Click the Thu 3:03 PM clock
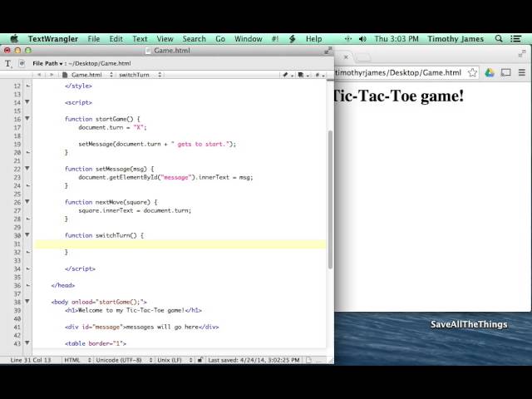This screenshot has width=532, height=399. click(397, 39)
